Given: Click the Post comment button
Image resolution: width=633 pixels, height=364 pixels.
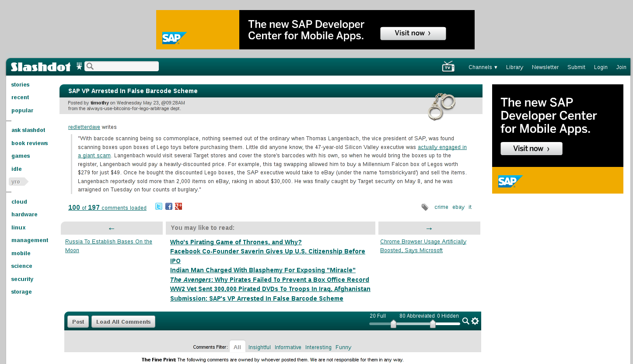Looking at the screenshot, I should [78, 322].
